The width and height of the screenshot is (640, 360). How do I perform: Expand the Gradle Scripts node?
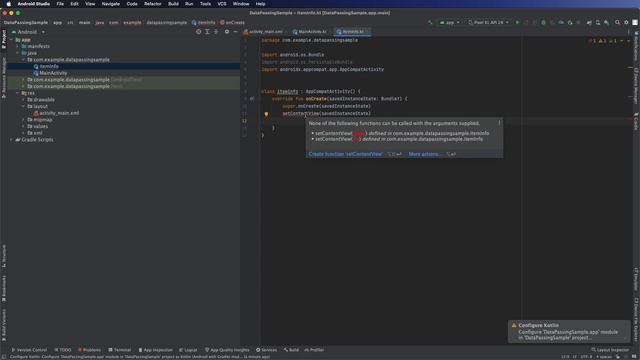(x=12, y=140)
